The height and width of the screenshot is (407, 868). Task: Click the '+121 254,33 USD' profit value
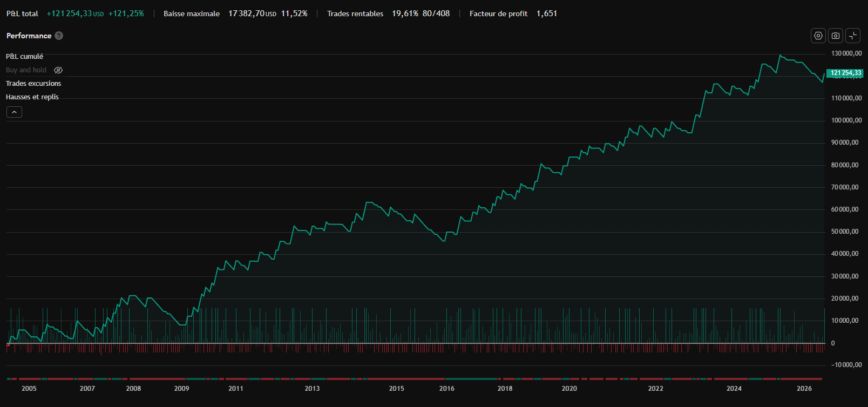pyautogui.click(x=75, y=13)
